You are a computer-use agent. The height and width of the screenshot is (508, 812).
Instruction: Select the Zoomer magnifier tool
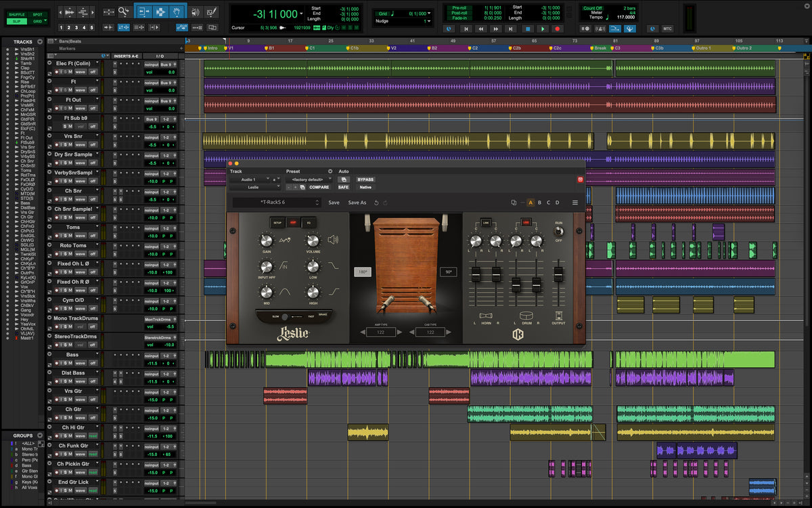(x=123, y=12)
